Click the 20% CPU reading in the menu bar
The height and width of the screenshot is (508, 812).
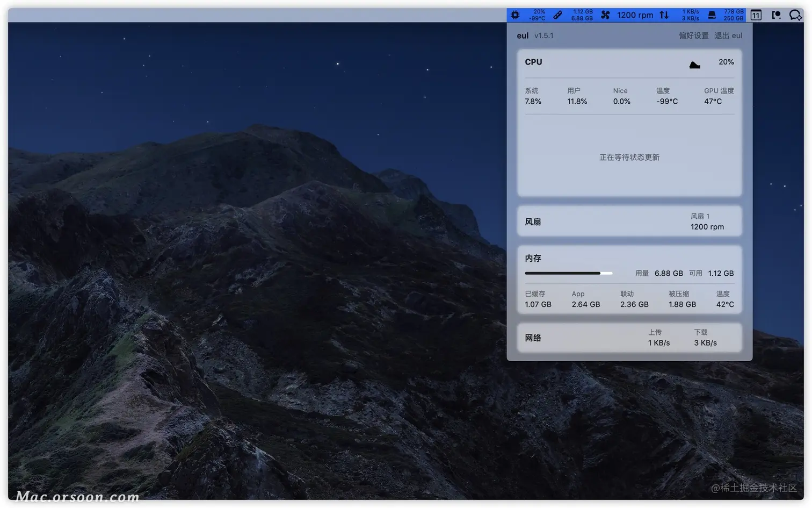539,11
